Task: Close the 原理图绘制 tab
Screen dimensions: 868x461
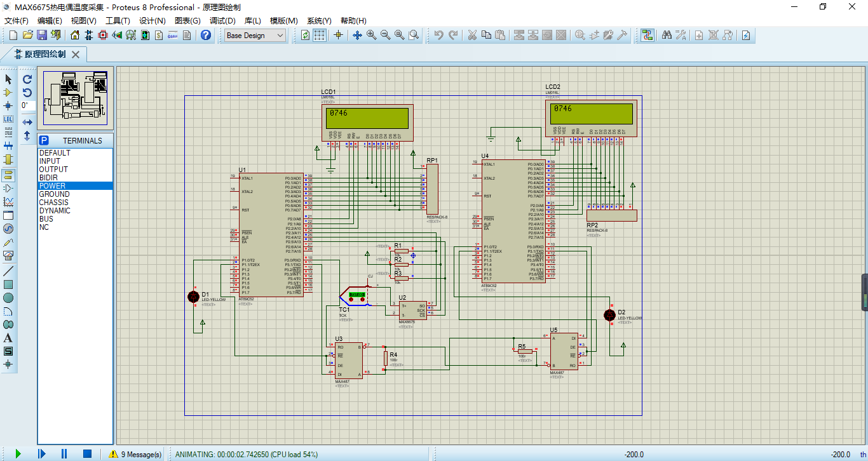Action: (76, 55)
